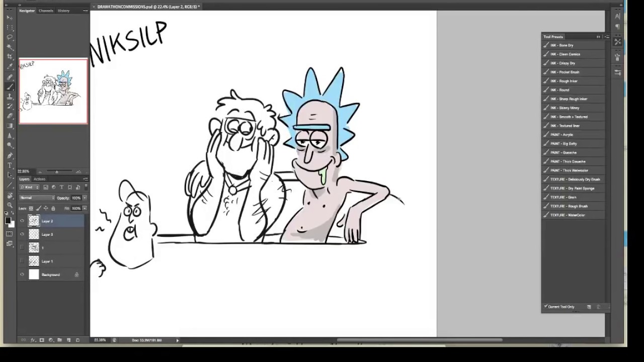Screen dimensions: 644x362
Task: Hide Layer 2 visibility eye
Action: (x=22, y=221)
